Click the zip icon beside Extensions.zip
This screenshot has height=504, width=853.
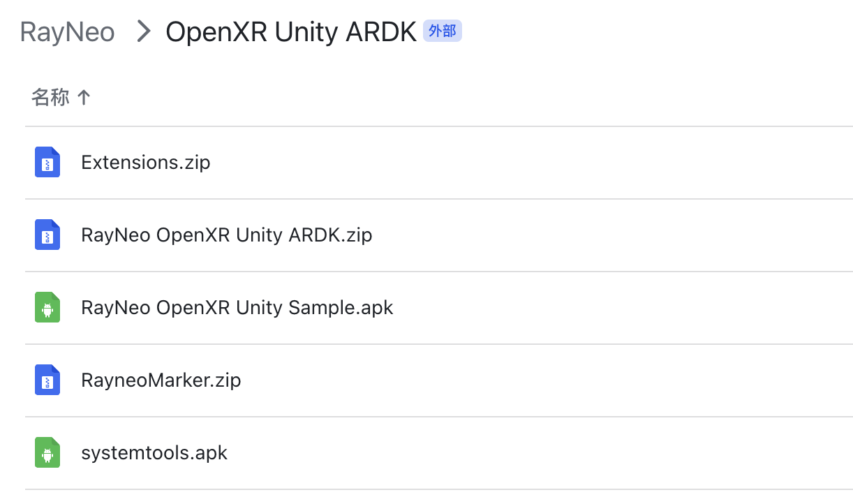[47, 163]
